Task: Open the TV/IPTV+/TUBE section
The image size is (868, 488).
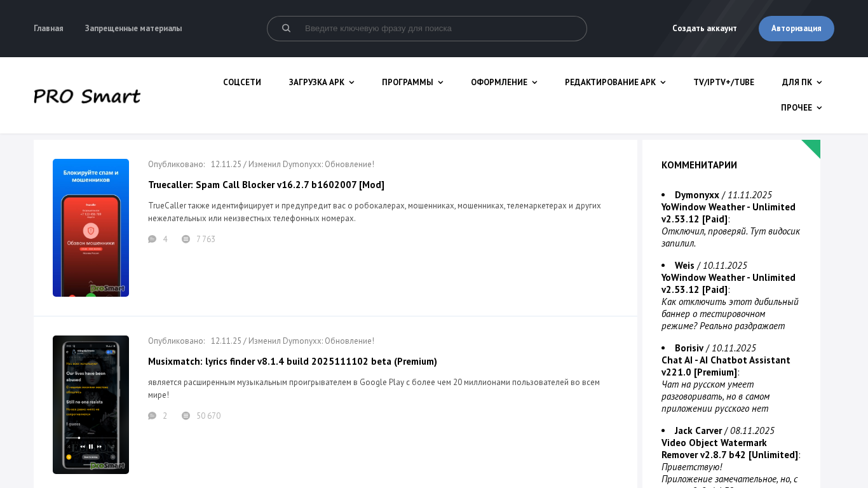Action: (x=724, y=83)
